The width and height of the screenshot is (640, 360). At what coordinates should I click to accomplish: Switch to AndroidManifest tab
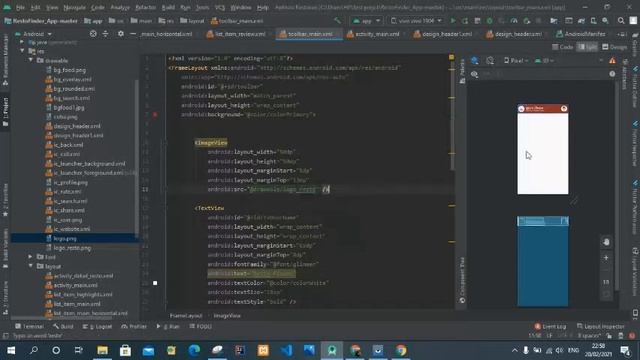click(x=581, y=34)
